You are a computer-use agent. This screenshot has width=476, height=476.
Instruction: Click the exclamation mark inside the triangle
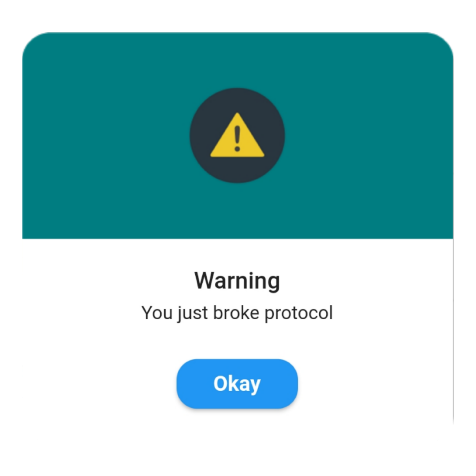coord(237,139)
